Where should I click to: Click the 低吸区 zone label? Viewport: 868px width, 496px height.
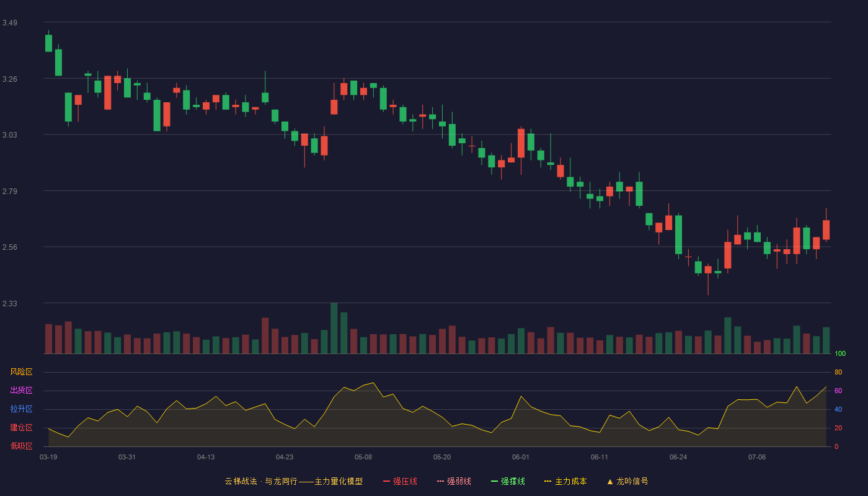point(21,446)
